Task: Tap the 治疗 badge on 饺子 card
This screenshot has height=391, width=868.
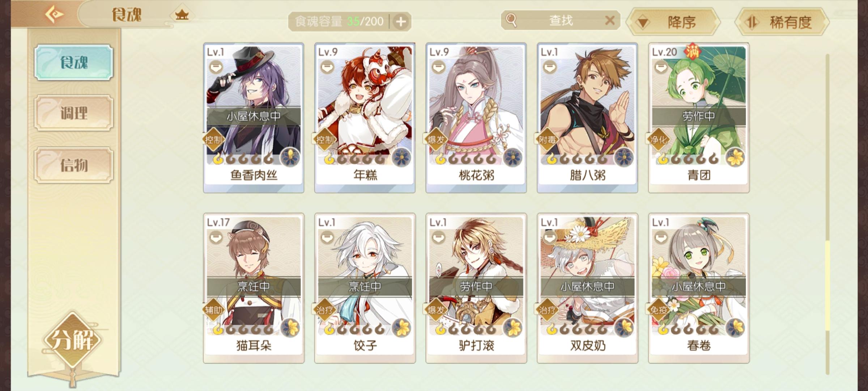Action: (324, 310)
